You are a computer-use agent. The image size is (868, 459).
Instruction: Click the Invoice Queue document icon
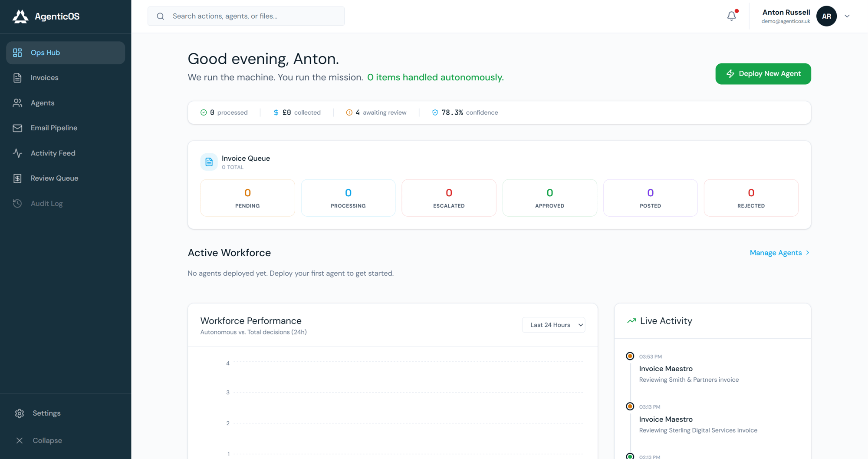(209, 162)
